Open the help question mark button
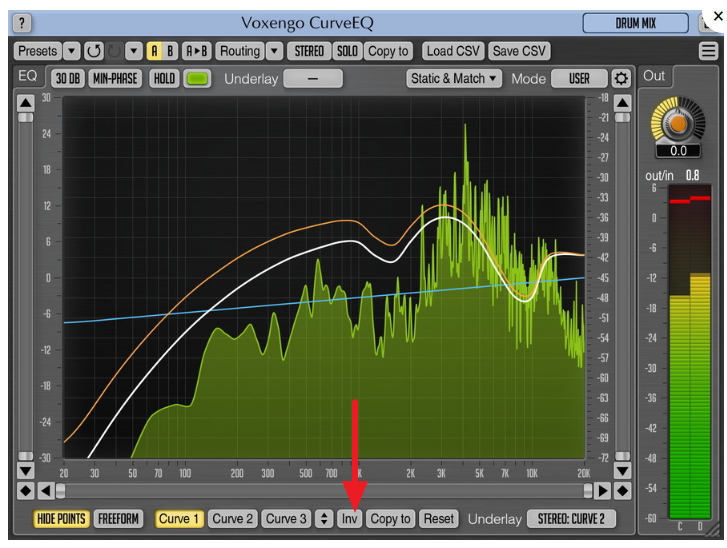727x548 pixels. coord(22,23)
